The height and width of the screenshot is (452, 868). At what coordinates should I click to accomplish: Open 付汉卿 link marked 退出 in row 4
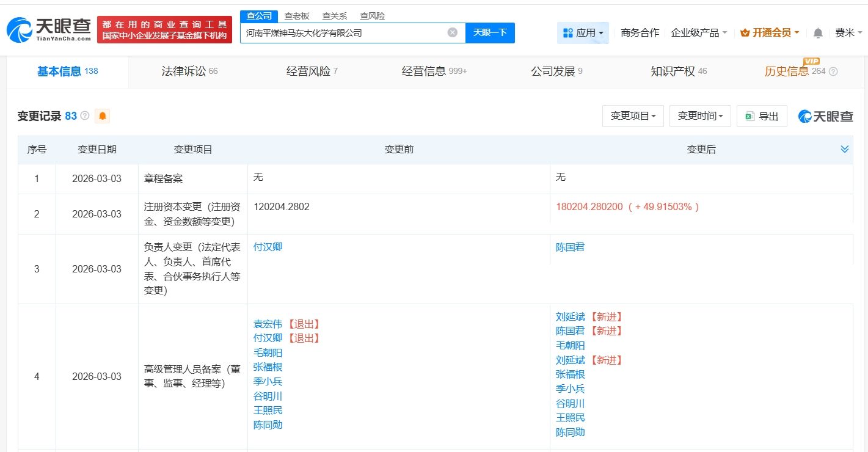[x=268, y=338]
